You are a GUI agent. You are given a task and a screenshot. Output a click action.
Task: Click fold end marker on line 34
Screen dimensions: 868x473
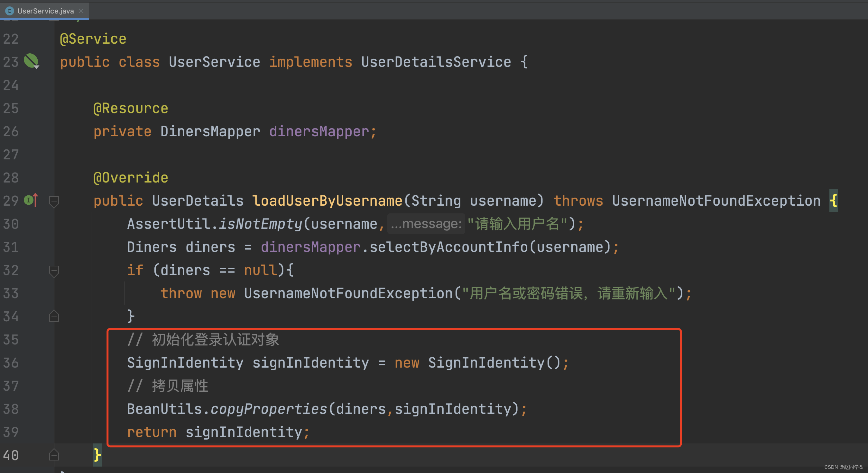tap(54, 316)
